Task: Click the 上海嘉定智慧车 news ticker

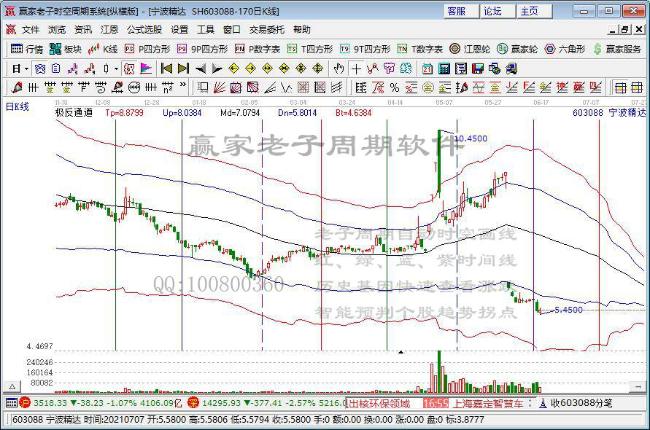Action: 488,403
